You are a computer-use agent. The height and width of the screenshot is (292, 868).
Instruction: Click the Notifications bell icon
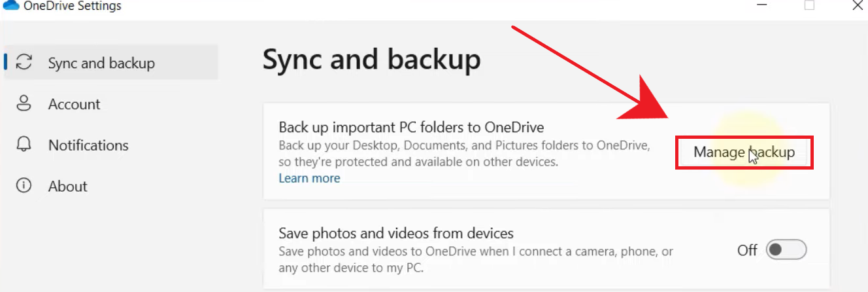[x=24, y=145]
